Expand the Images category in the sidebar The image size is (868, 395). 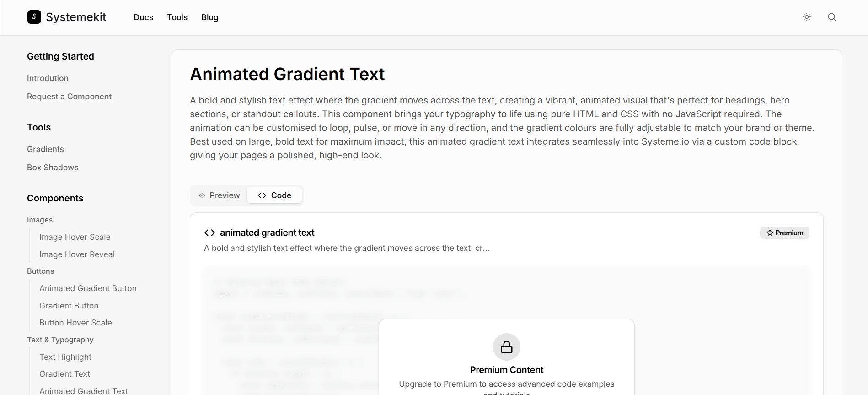(x=40, y=220)
